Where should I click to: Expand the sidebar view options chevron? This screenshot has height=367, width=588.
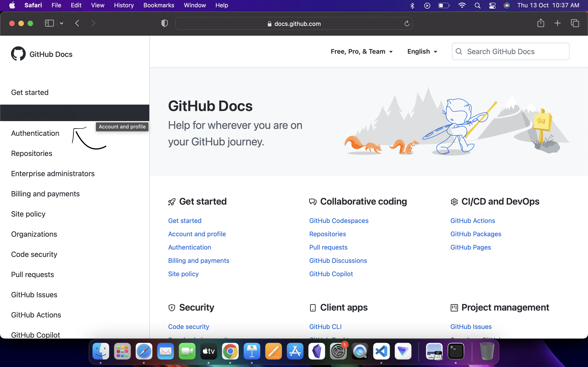coord(61,23)
